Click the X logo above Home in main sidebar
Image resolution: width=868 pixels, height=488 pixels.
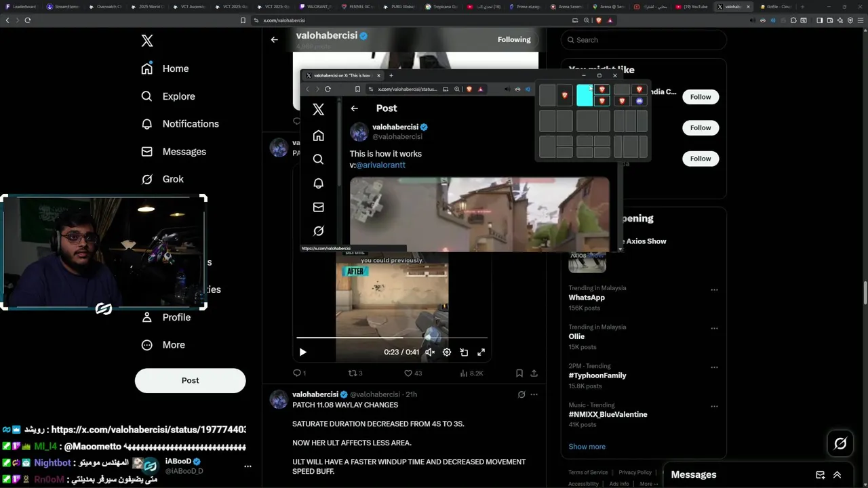[147, 41]
